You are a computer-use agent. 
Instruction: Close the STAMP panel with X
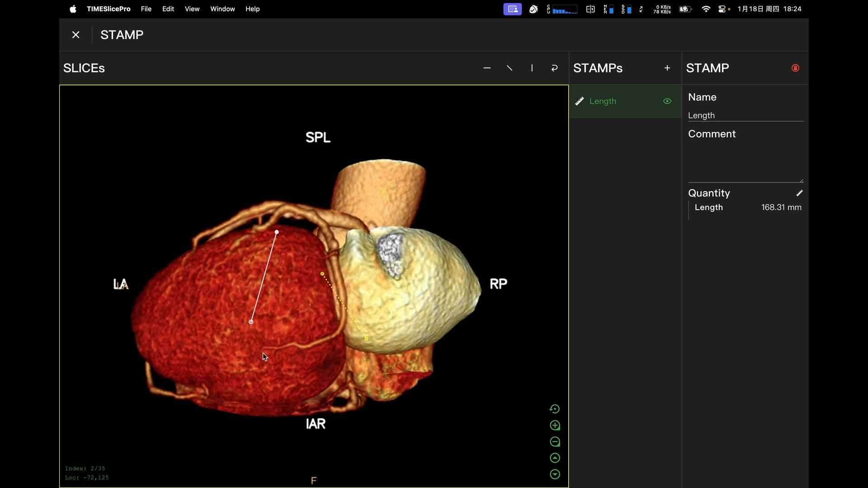(x=76, y=35)
